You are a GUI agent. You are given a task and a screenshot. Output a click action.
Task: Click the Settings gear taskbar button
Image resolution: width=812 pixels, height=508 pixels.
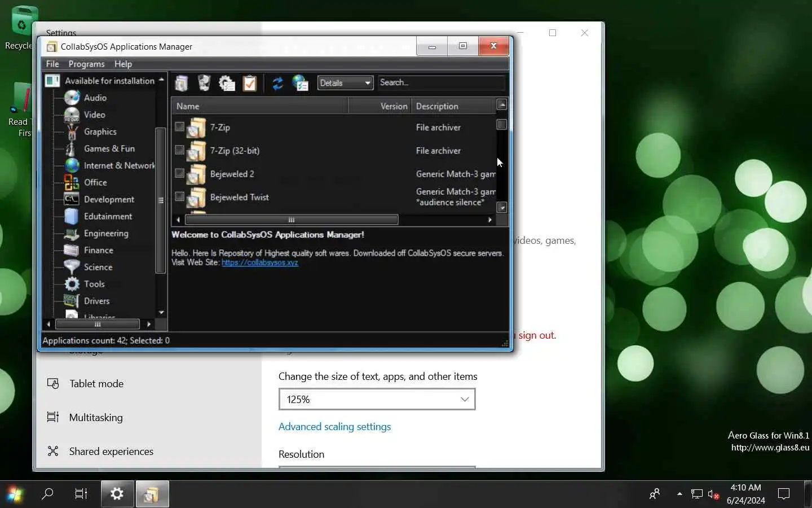117,494
